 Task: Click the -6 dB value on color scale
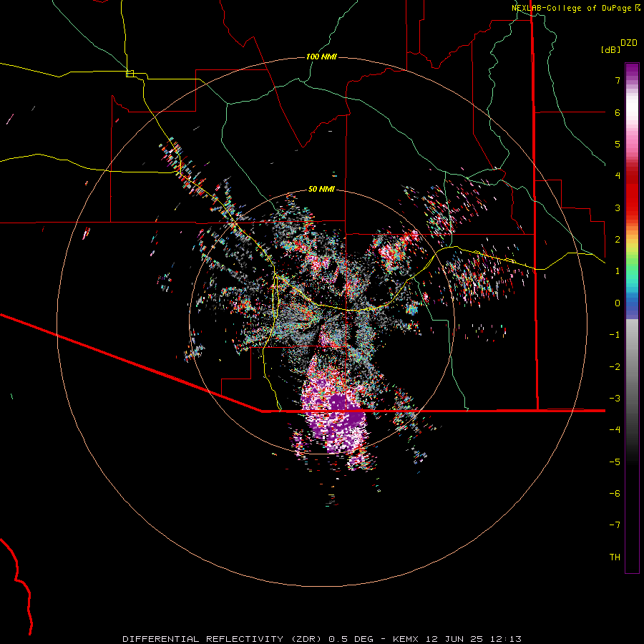pyautogui.click(x=615, y=494)
